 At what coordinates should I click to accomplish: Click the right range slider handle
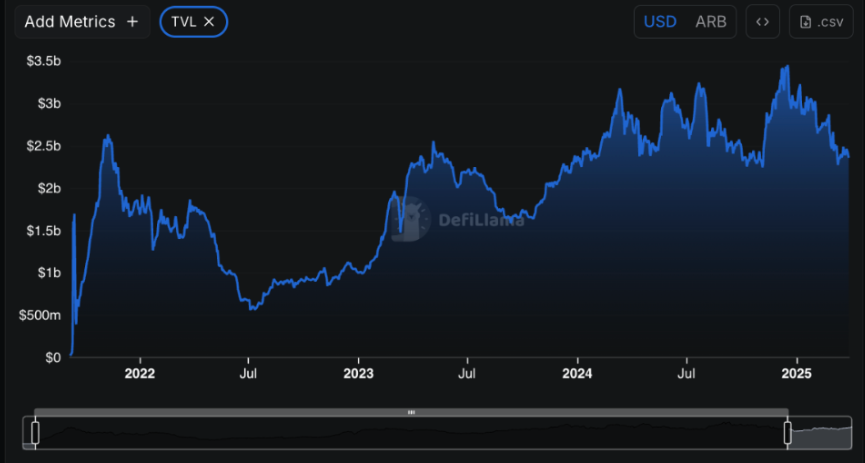pyautogui.click(x=788, y=433)
